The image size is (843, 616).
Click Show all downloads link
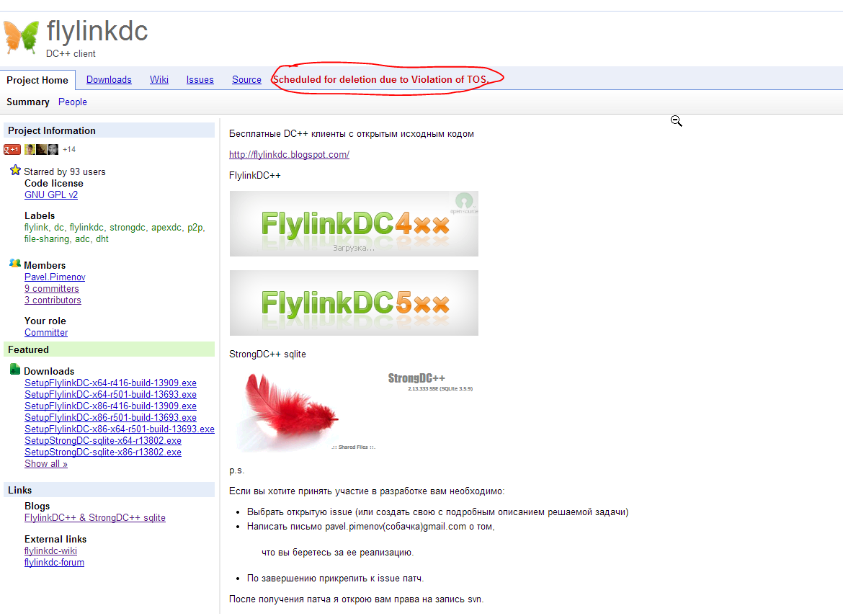(x=45, y=464)
